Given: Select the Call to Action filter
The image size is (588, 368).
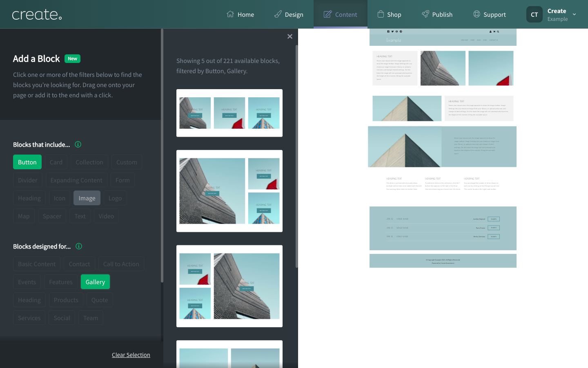Looking at the screenshot, I should coord(121,264).
